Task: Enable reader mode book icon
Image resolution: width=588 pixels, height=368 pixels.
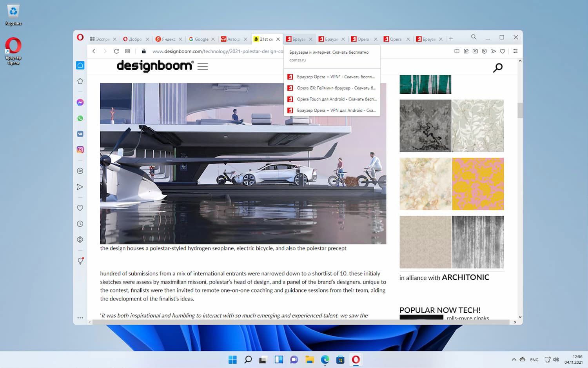Action: (457, 51)
